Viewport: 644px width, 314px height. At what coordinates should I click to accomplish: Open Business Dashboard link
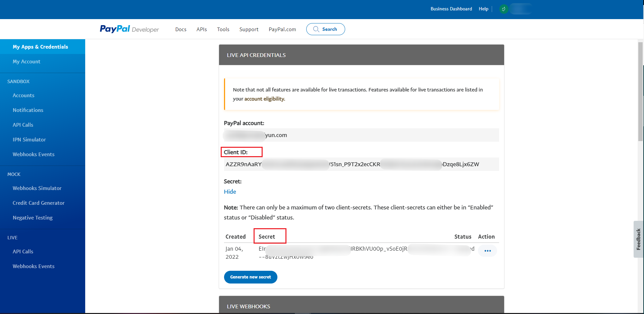(451, 9)
